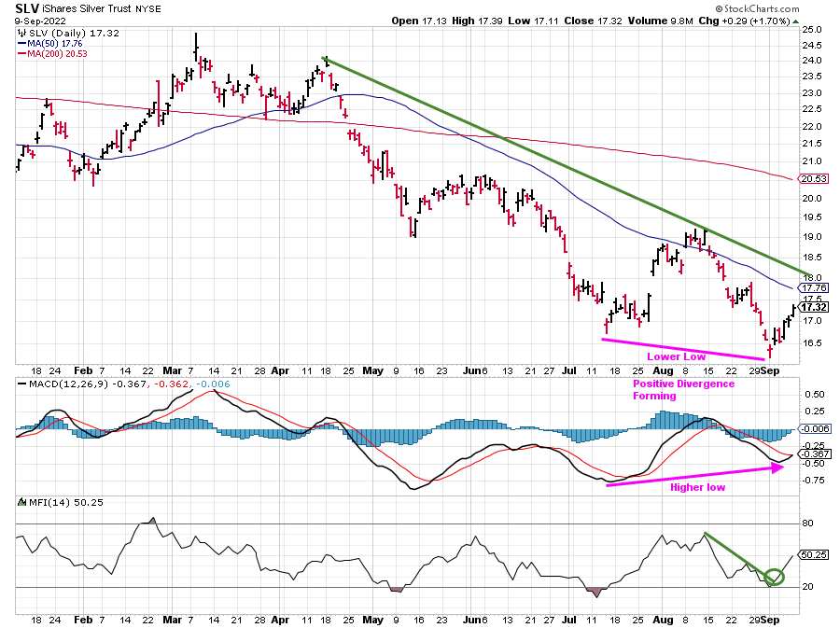
Task: Click the 16.5 price axis label
Action: click(x=812, y=342)
